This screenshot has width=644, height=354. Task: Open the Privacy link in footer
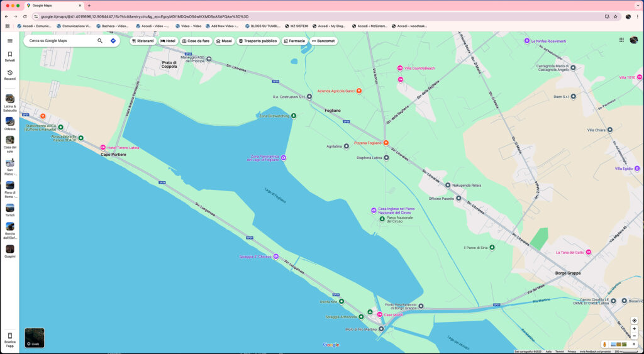click(572, 351)
